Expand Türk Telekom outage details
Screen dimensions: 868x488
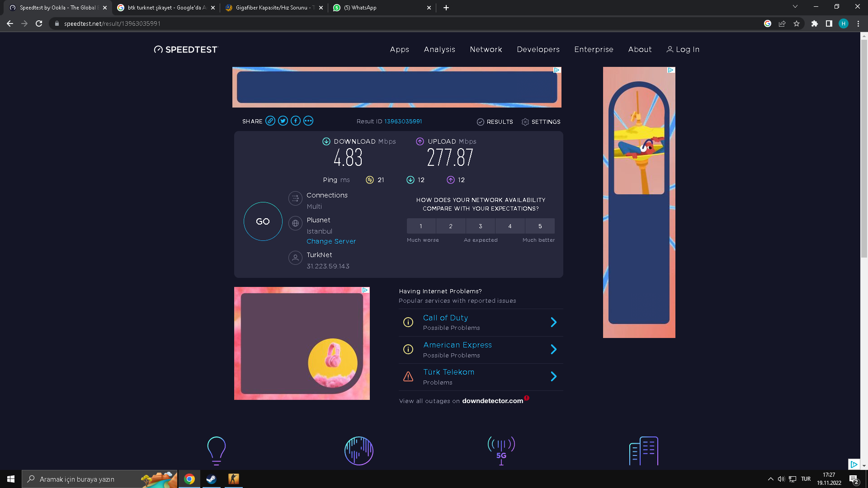(x=554, y=376)
